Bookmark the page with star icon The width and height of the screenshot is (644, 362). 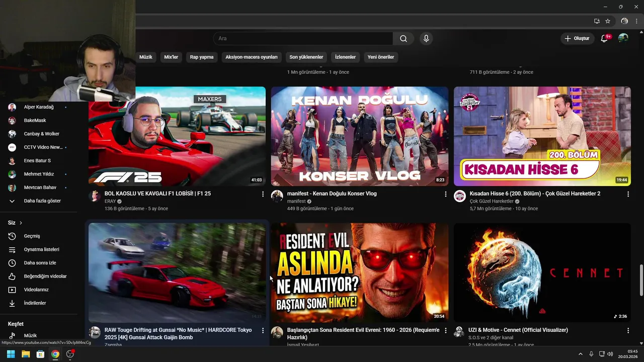(608, 21)
